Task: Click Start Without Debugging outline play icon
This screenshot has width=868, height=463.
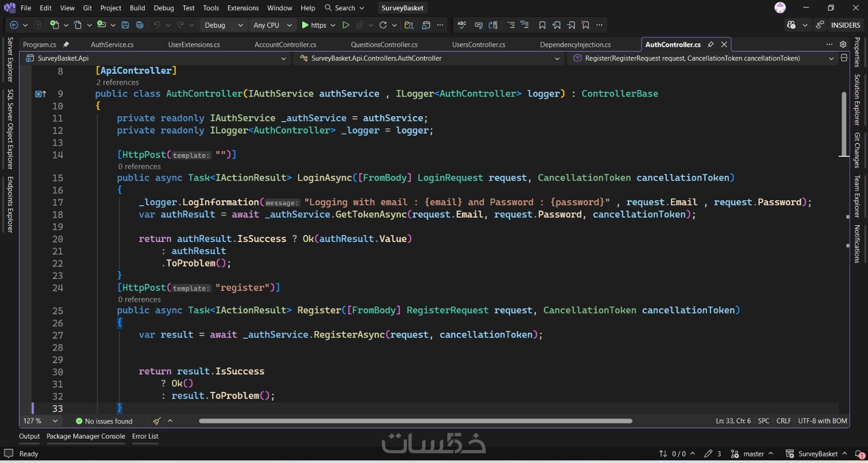Action: tap(346, 25)
